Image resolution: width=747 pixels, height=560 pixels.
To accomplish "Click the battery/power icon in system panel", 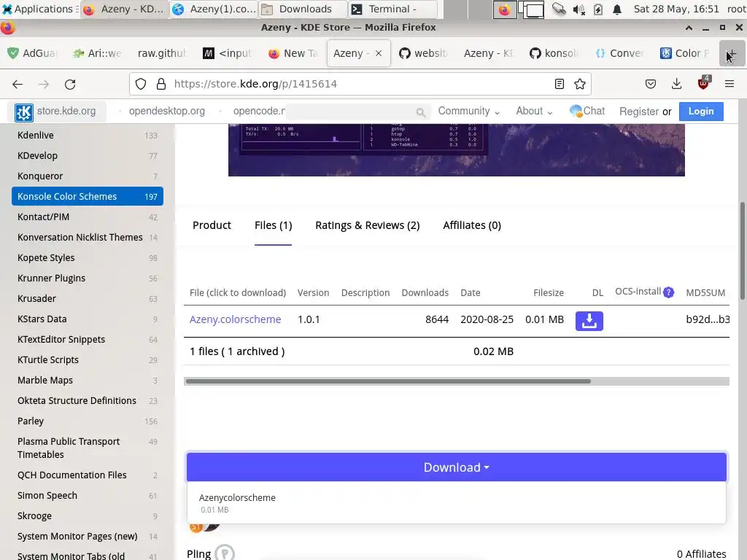I will click(598, 9).
